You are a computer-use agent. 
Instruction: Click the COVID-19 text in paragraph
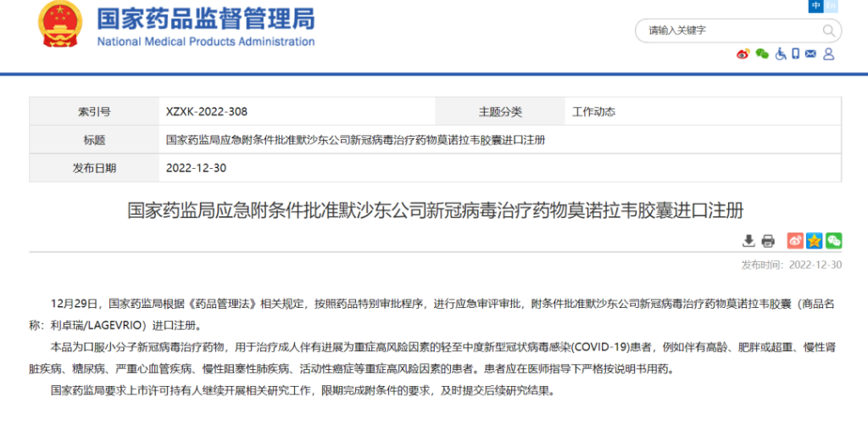601,347
